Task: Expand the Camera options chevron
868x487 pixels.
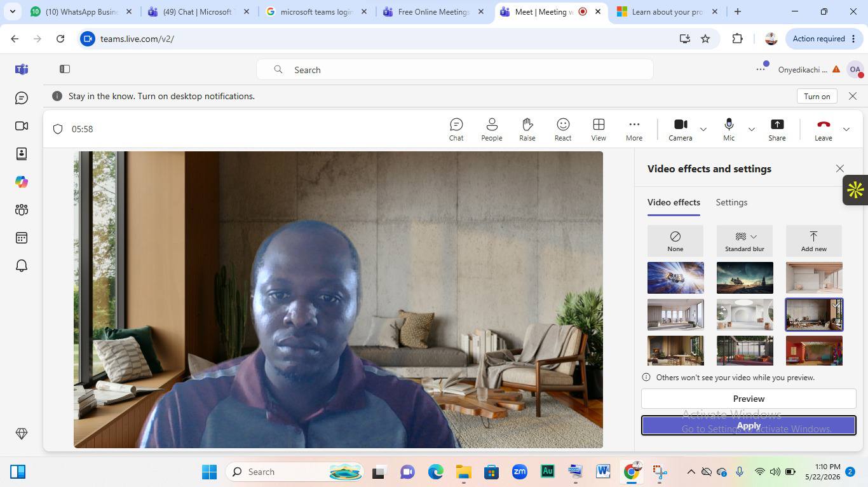Action: (x=703, y=129)
